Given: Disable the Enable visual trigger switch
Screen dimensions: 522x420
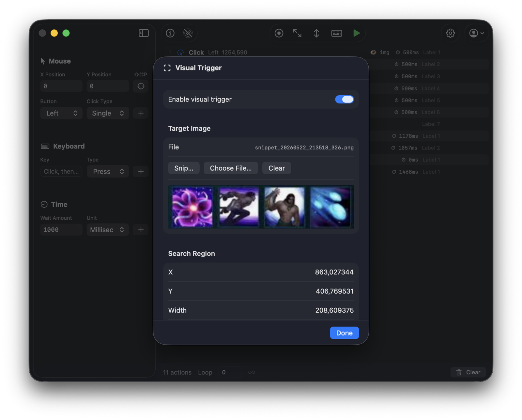Looking at the screenshot, I should [x=345, y=99].
